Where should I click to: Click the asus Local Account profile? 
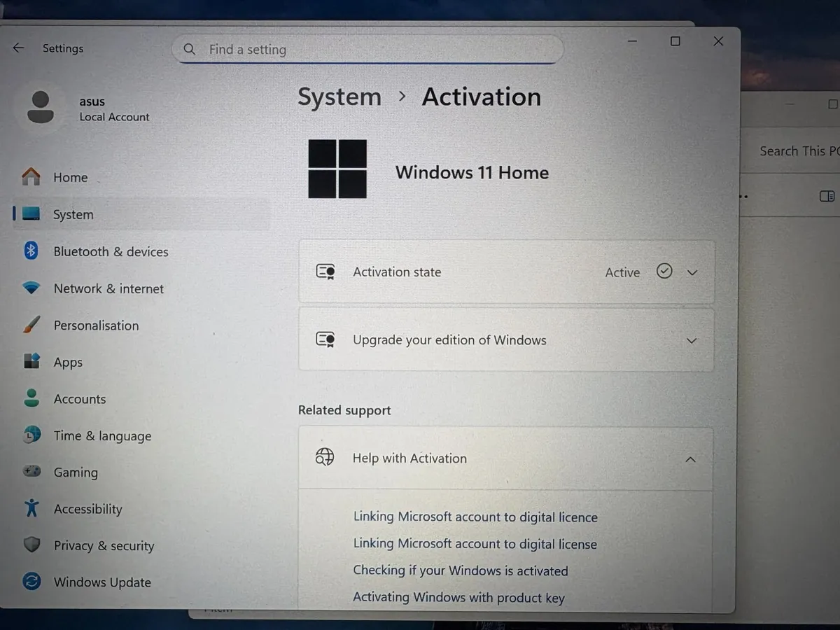87,108
